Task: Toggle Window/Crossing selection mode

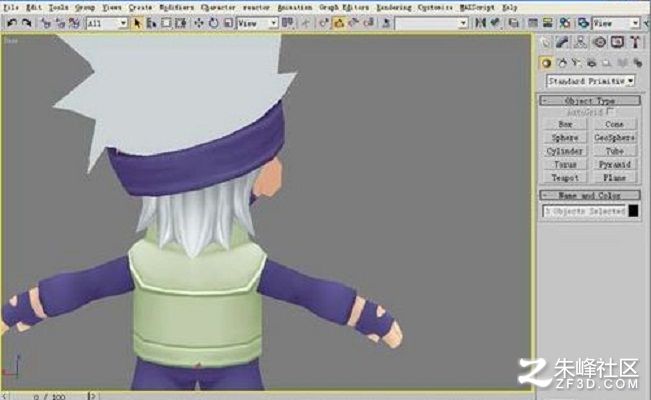Action: click(x=181, y=23)
